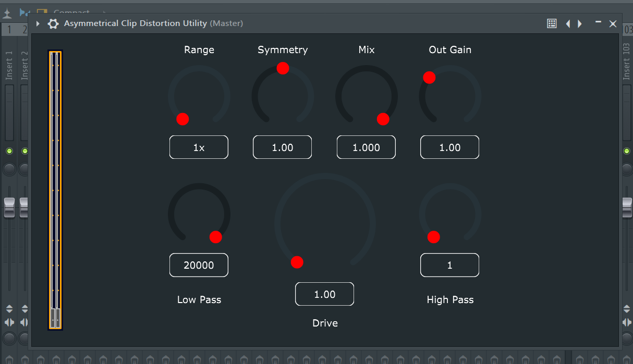Image resolution: width=633 pixels, height=364 pixels.
Task: Click Insert 1 volume fader in mixer
Action: pyautogui.click(x=9, y=207)
